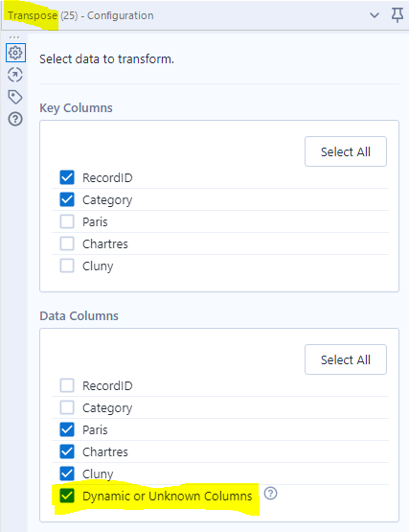Uncheck Paris in Data Columns

(x=67, y=429)
